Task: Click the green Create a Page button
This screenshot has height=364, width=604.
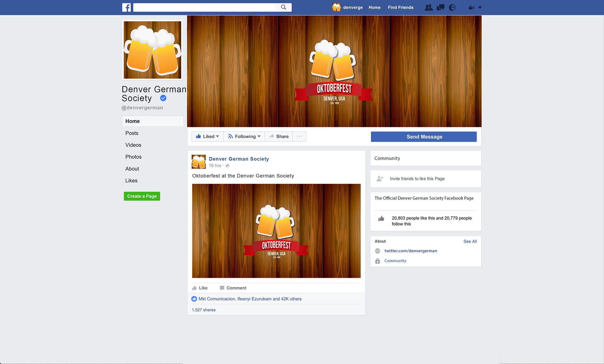Action: (142, 196)
